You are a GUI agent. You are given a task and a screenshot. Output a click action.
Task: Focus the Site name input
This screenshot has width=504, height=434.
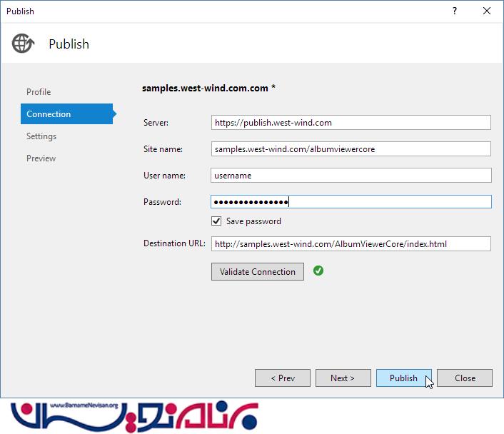351,149
